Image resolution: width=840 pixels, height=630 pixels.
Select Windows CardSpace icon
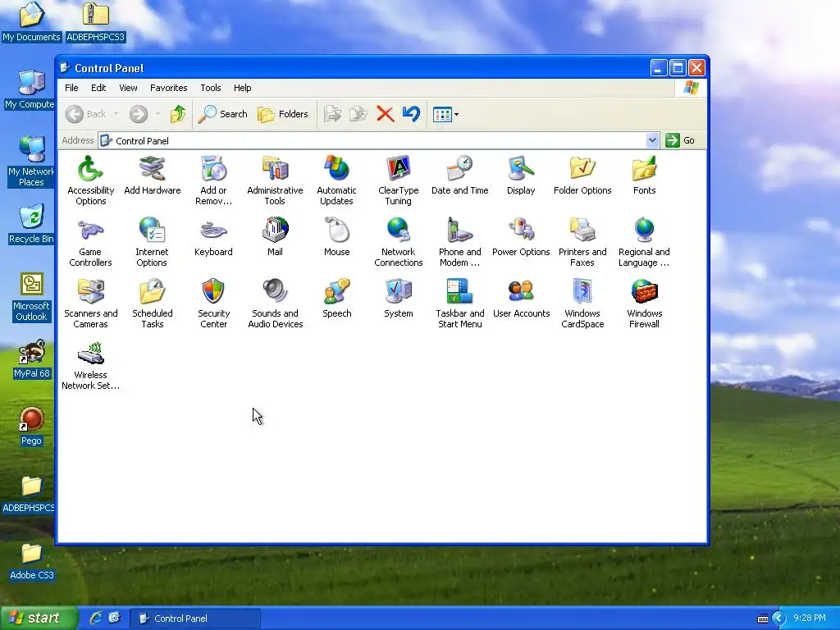pyautogui.click(x=582, y=304)
